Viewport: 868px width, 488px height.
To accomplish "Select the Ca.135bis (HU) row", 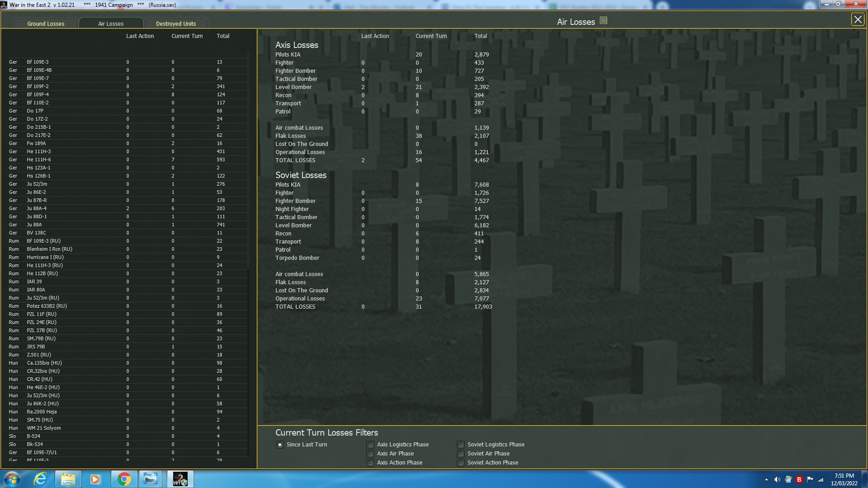I will click(x=128, y=363).
